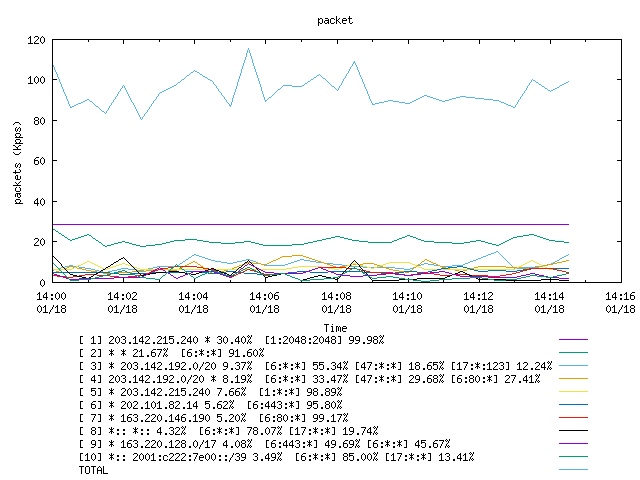The width and height of the screenshot is (640, 480).
Task: Click y-axis tick value 40
Action: click(x=39, y=202)
